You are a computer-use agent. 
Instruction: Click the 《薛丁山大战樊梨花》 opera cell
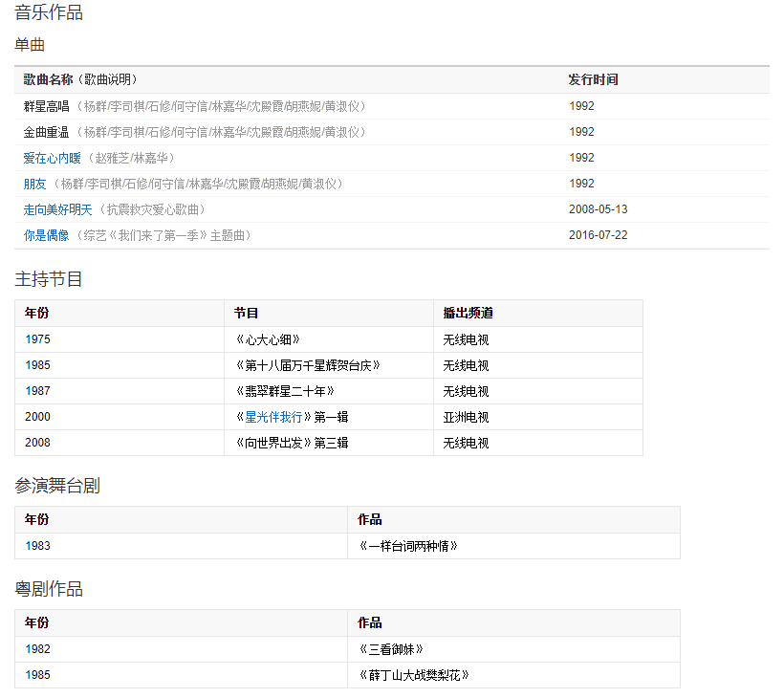click(x=413, y=675)
